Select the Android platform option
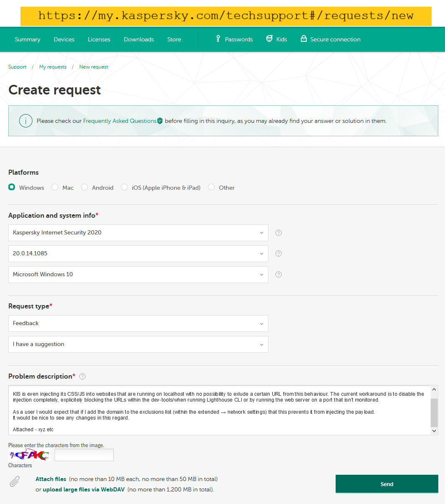 [x=85, y=188]
